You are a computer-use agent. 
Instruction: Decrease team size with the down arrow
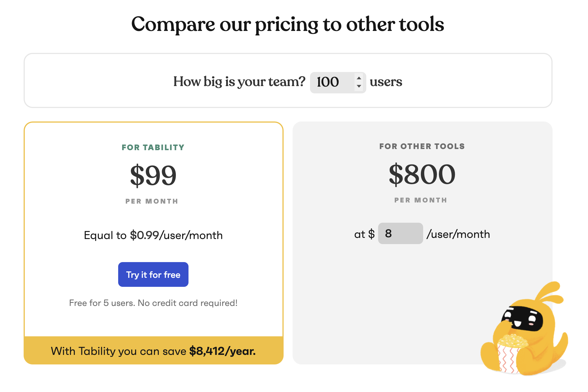coord(359,86)
